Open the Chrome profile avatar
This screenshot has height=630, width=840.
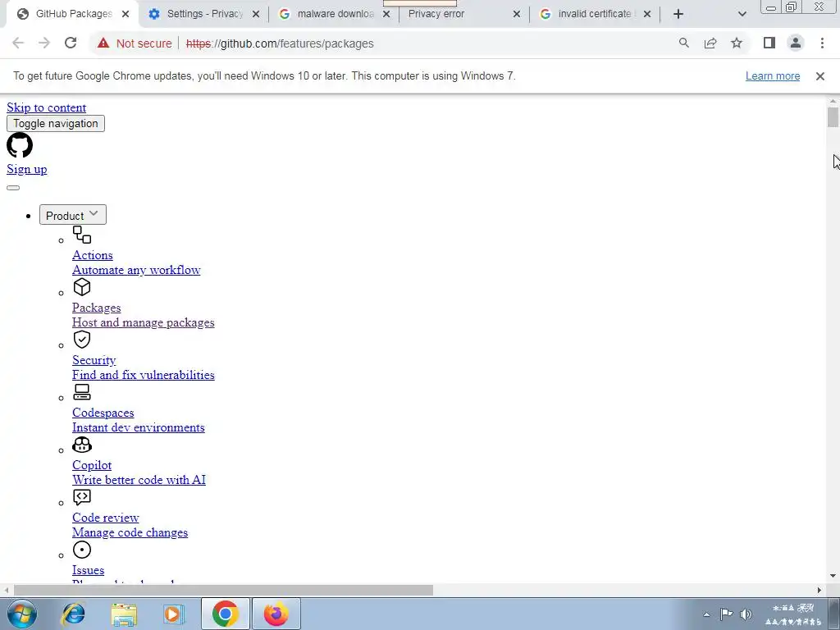click(x=796, y=43)
